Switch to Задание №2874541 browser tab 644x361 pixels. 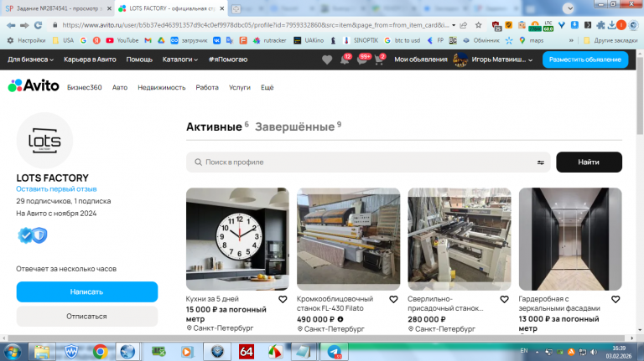coord(58,8)
